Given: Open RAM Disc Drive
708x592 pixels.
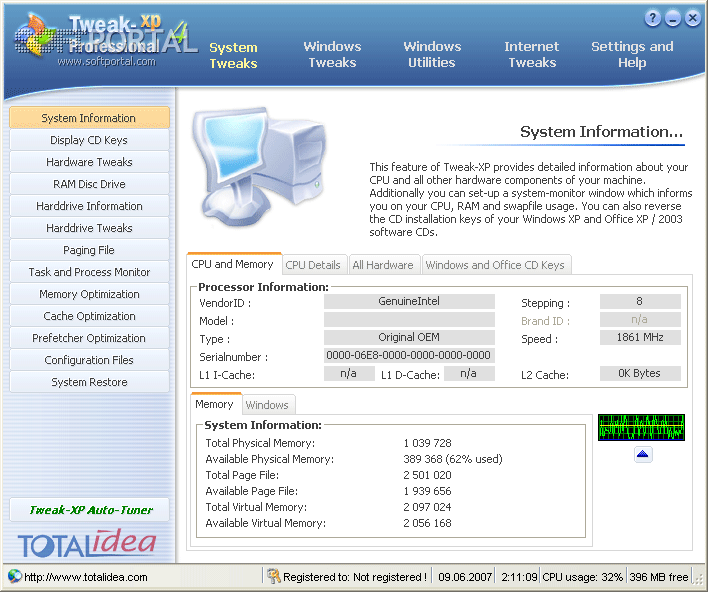Looking at the screenshot, I should (x=89, y=184).
